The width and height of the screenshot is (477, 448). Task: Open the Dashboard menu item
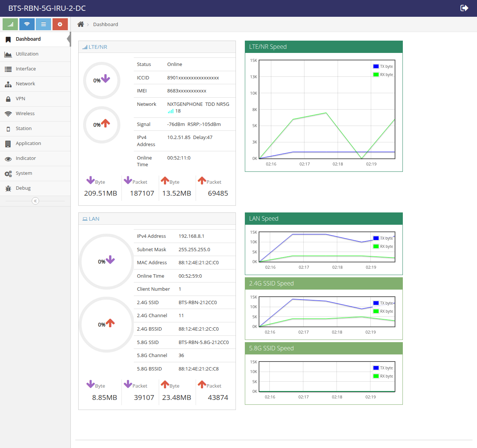click(35, 39)
